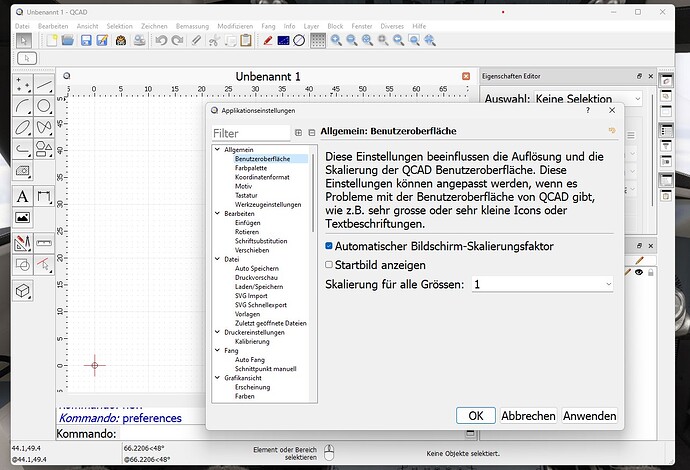Click the Abbrechen button
Screen dimensions: 690x470
pyautogui.click(x=528, y=415)
